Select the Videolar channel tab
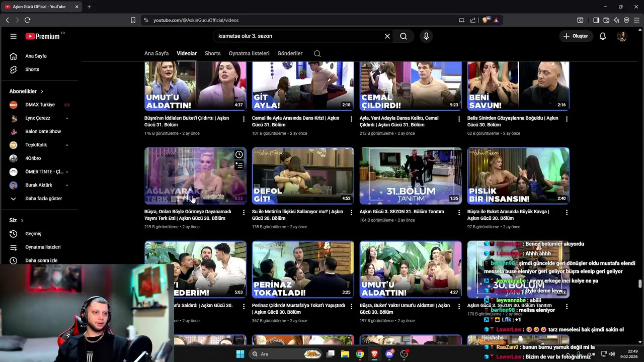This screenshot has width=644, height=362. [187, 53]
